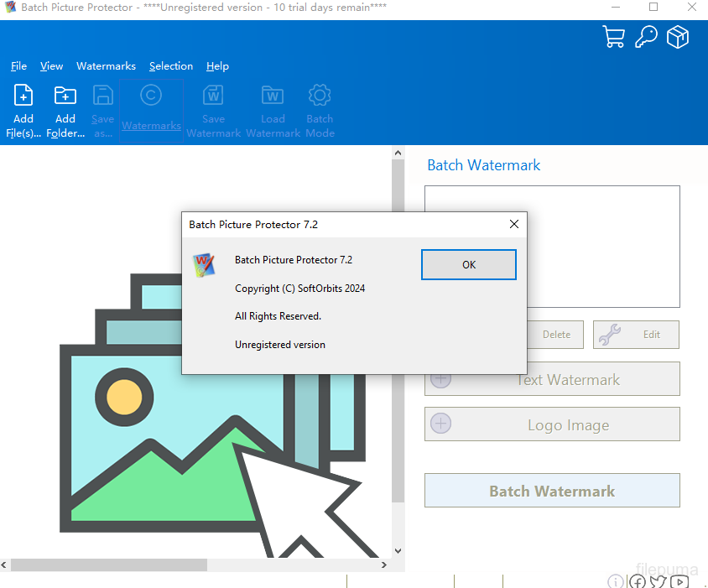The width and height of the screenshot is (708, 588).
Task: Open the Selection menu
Action: pos(171,66)
